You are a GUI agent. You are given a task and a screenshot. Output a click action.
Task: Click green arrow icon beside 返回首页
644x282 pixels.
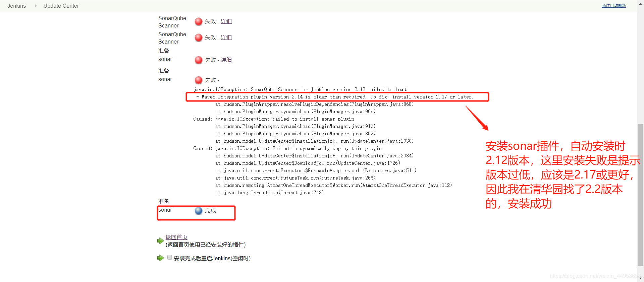click(x=160, y=240)
